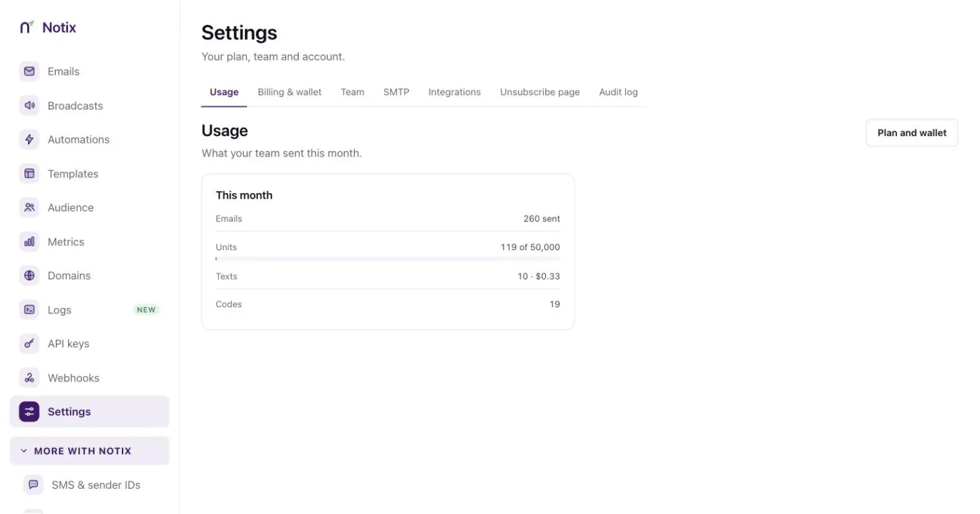Click the '10 · $0.33' texts value
Screen dimensions: 980x514
(538, 276)
